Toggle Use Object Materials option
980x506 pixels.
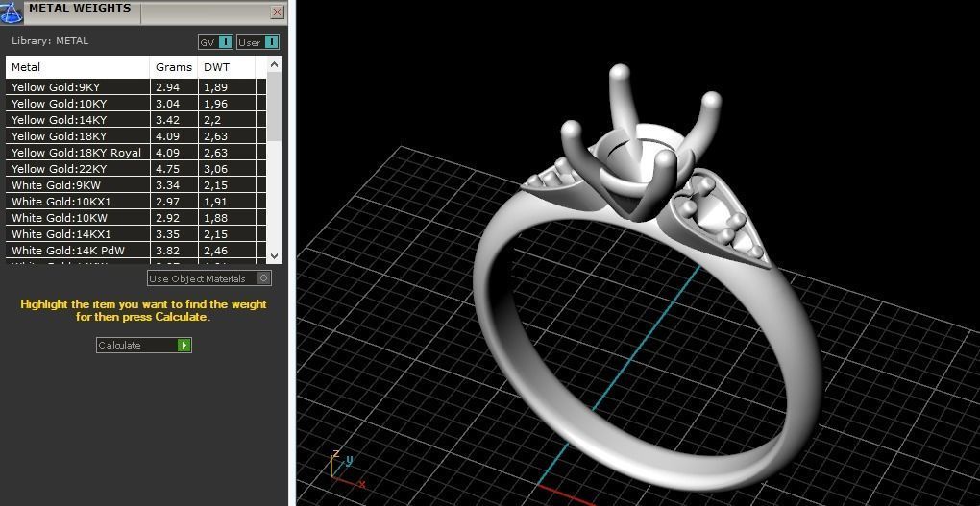coord(209,278)
